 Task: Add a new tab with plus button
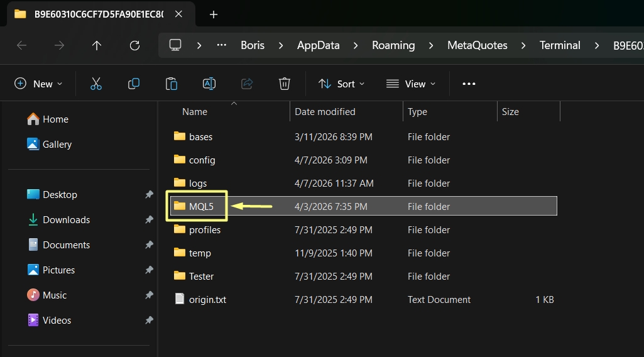(214, 14)
